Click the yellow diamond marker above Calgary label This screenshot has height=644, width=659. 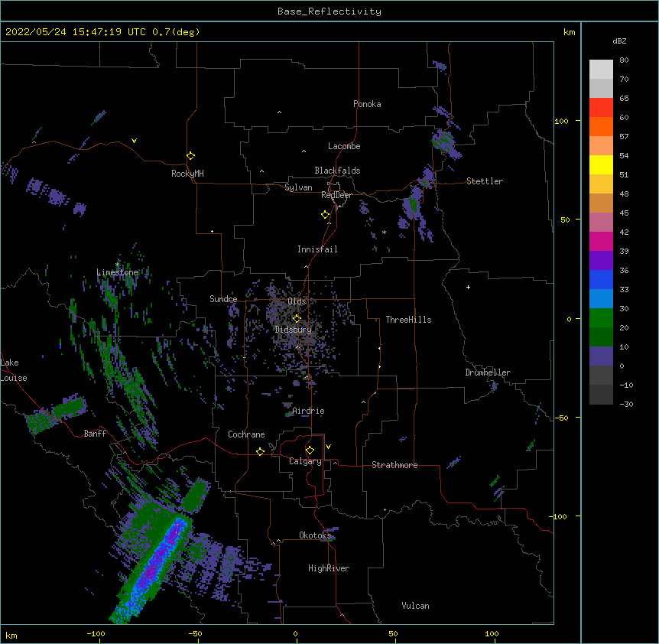coord(310,450)
